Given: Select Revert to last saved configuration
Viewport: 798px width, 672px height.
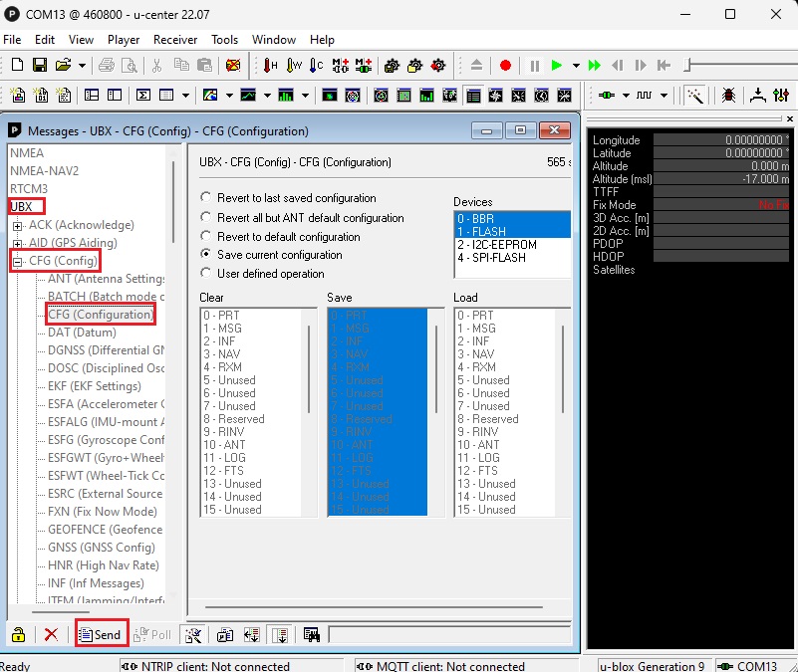Looking at the screenshot, I should [206, 198].
